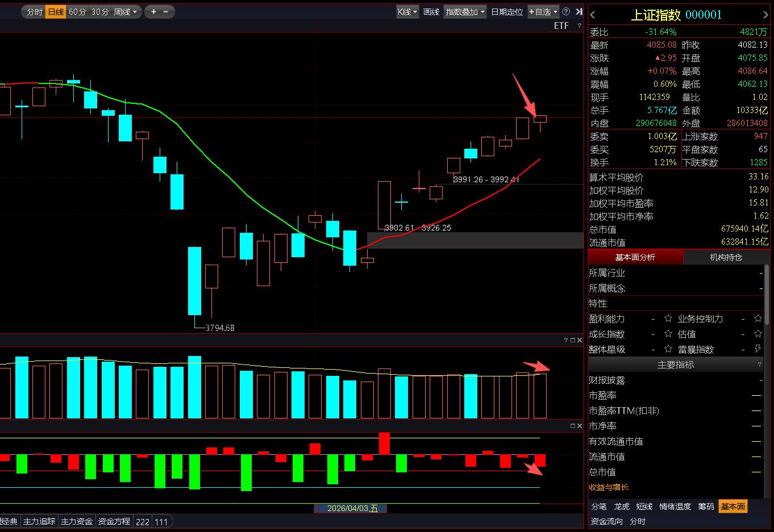Screen dimensions: 774x532
Task: Close the bottom capital-flow indicator panel
Action: (580, 426)
